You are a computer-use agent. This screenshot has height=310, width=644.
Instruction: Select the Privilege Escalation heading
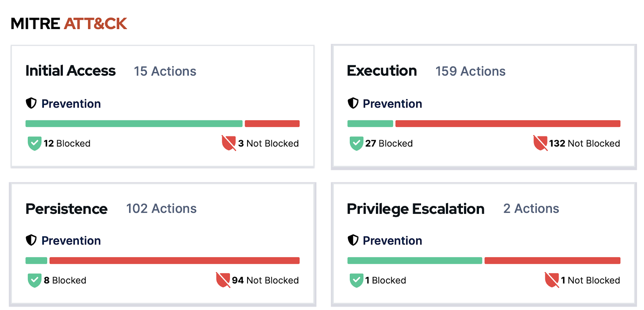415,209
